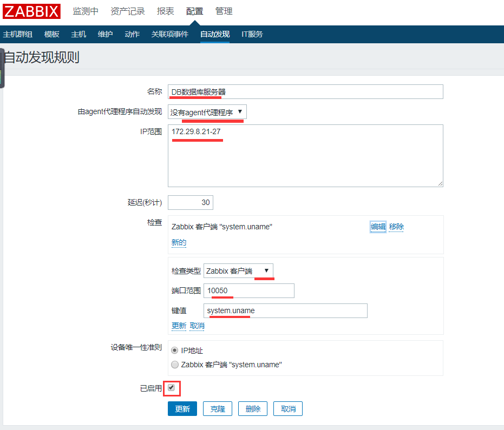504x430 pixels.
Task: Open the 资产记录 top menu
Action: point(128,11)
